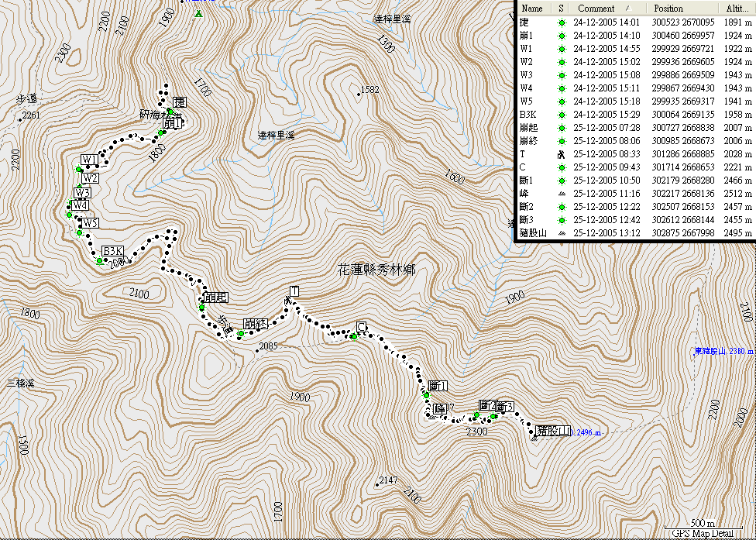
Task: Select the hiker trailhead icon at waypoint T
Action: coord(287,299)
